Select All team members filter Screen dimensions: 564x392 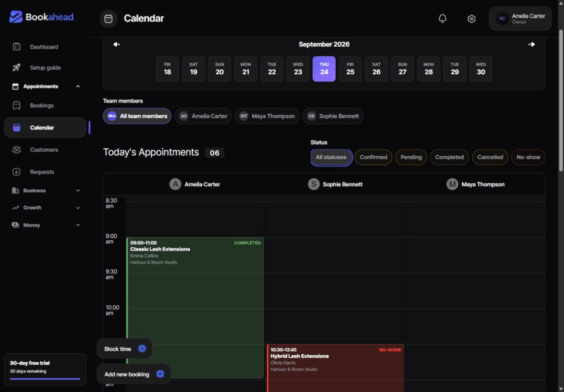[x=137, y=116]
